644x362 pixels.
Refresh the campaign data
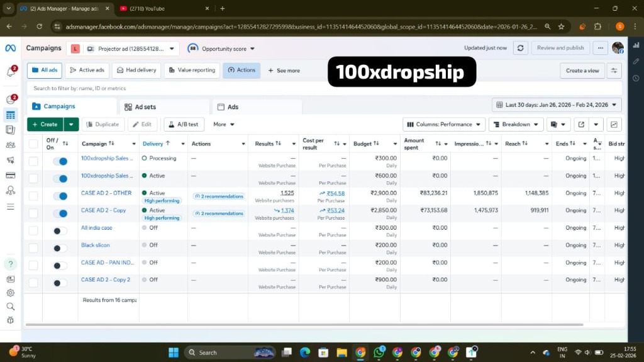coord(520,48)
